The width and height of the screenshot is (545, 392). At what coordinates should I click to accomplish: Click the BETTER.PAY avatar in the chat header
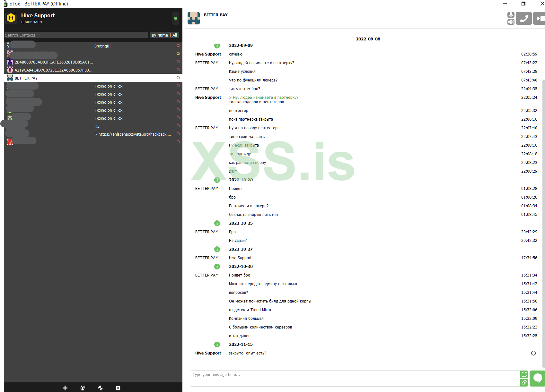tap(194, 18)
